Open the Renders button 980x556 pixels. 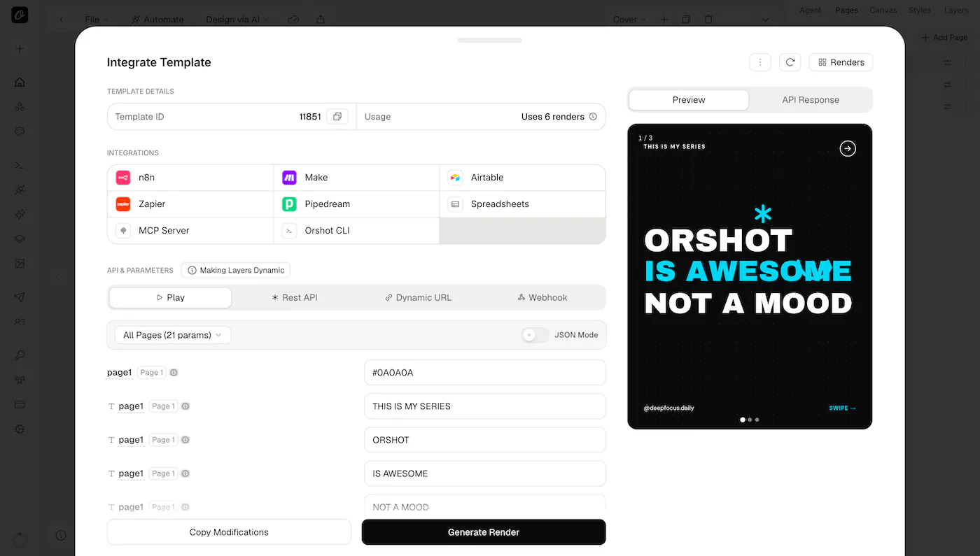(841, 62)
